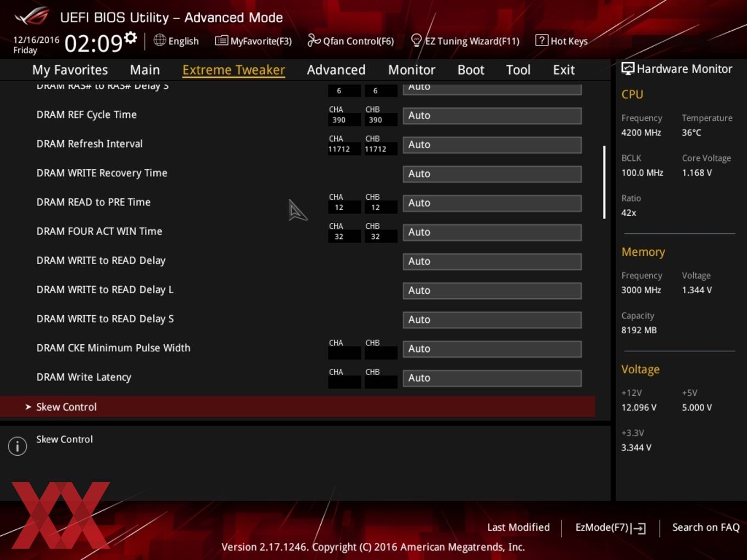Viewport: 747px width, 560px height.
Task: Expand the Skew Control submenu
Action: [x=297, y=407]
